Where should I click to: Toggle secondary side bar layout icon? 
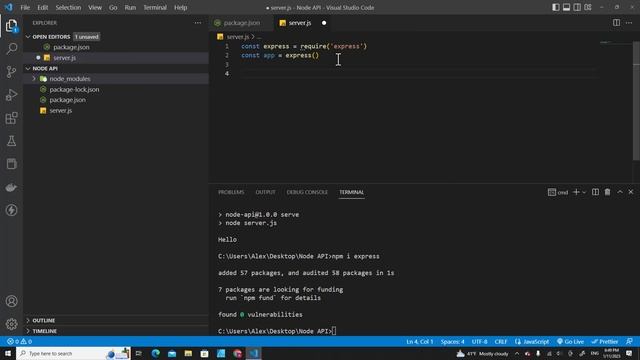pos(577,7)
